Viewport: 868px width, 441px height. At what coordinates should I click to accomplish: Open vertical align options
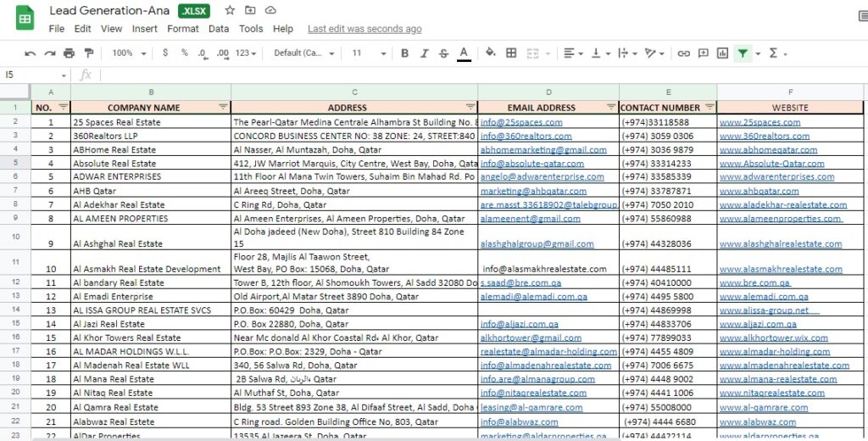601,53
